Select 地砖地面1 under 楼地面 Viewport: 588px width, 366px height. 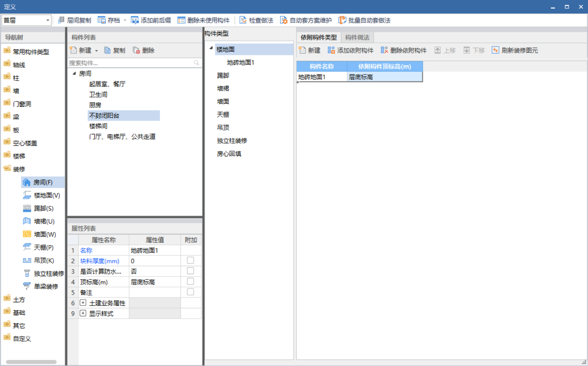pyautogui.click(x=241, y=63)
